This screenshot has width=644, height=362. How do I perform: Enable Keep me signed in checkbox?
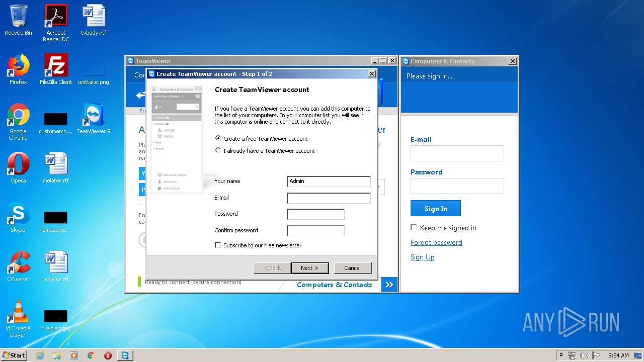click(414, 228)
